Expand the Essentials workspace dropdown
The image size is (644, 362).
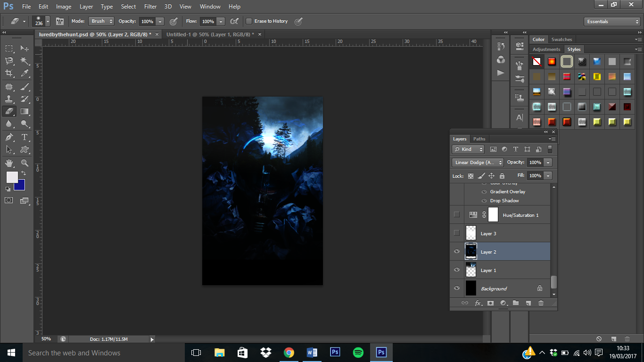(x=612, y=22)
